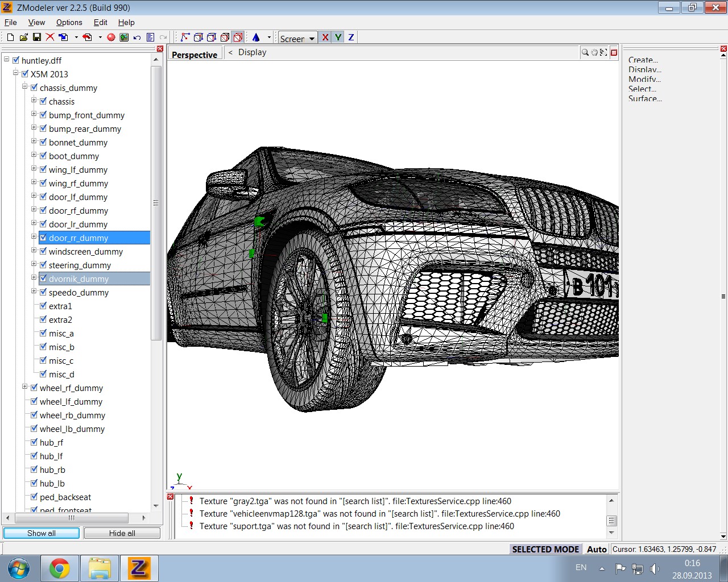Click the Save file toolbar icon
The image size is (728, 582).
click(x=37, y=38)
